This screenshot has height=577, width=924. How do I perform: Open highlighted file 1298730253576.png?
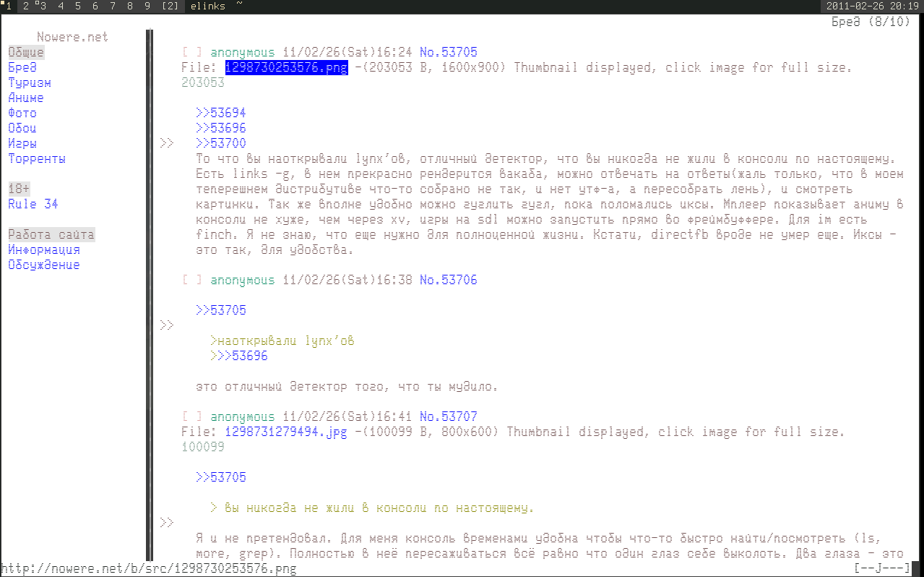286,67
